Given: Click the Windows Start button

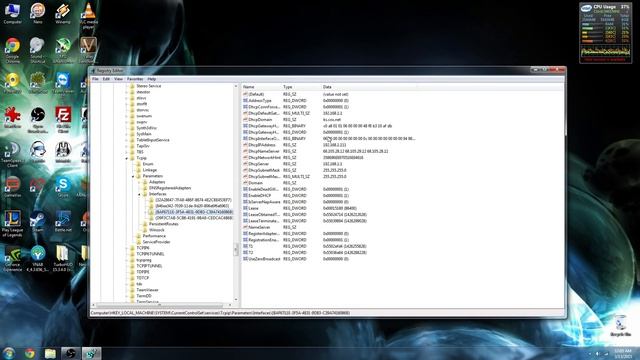Looking at the screenshot, I should click(x=8, y=353).
